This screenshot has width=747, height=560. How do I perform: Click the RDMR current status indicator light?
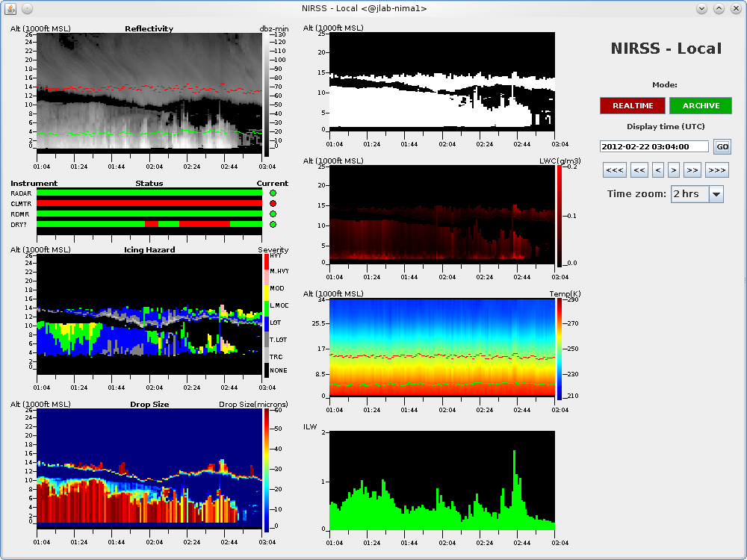(x=273, y=214)
